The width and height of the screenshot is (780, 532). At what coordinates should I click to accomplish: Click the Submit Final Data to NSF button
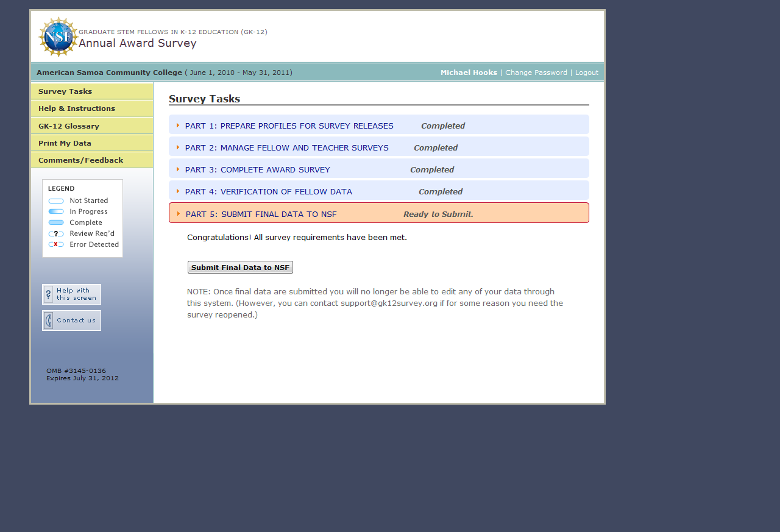(240, 268)
